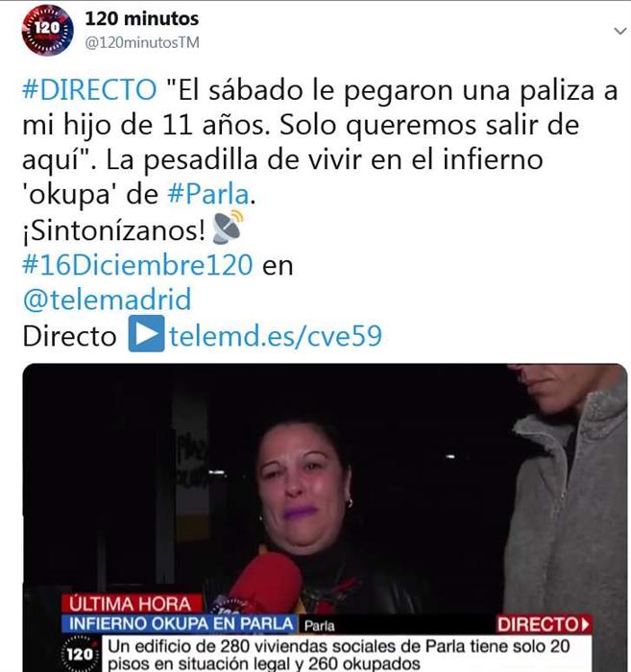This screenshot has height=672, width=631.
Task: Open the 120 minutos profile avatar
Action: (x=48, y=30)
